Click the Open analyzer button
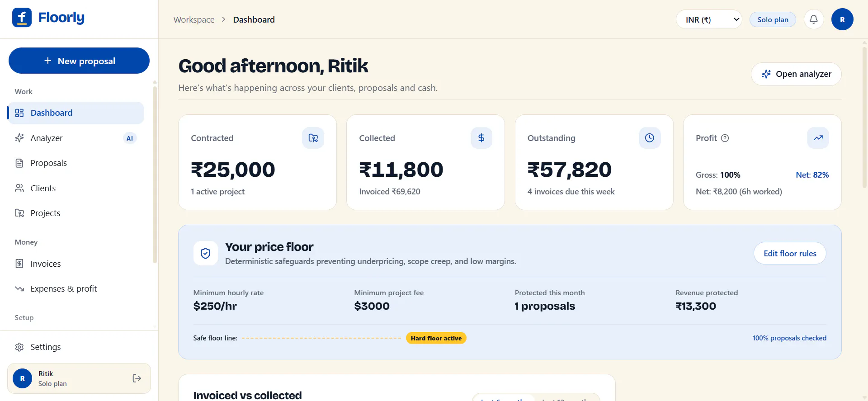The image size is (868, 401). pos(796,74)
